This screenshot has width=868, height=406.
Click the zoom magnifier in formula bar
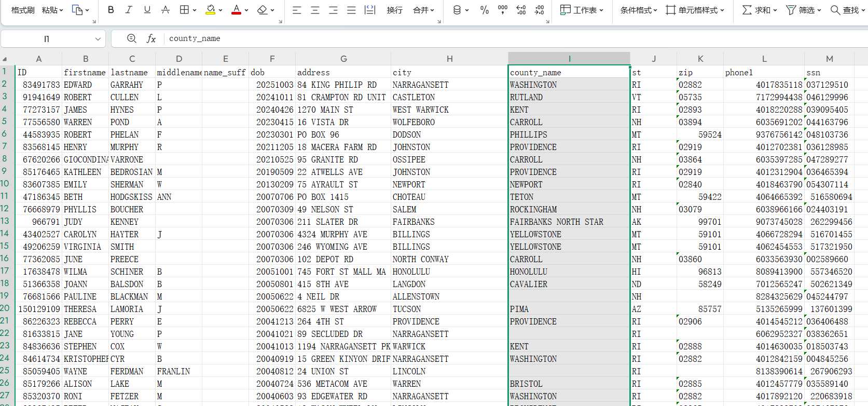pos(132,38)
